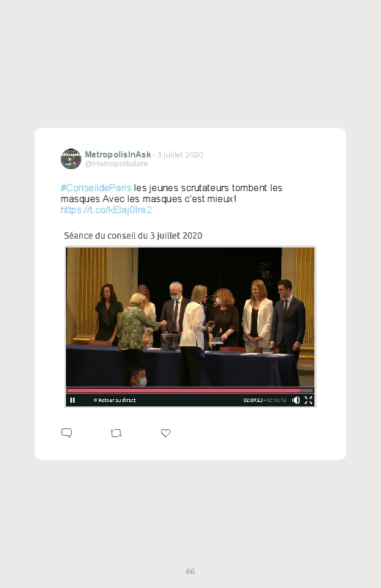This screenshot has width=381, height=588.
Task: Click the tweet text body
Action: pos(171,198)
